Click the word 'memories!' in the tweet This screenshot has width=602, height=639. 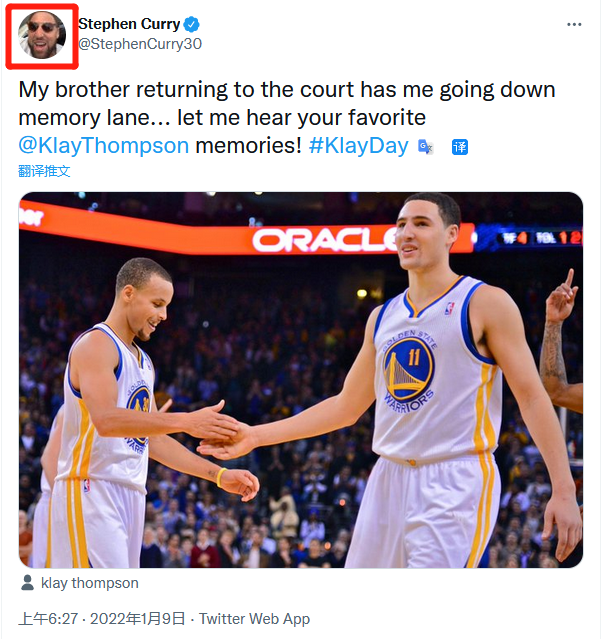point(247,145)
